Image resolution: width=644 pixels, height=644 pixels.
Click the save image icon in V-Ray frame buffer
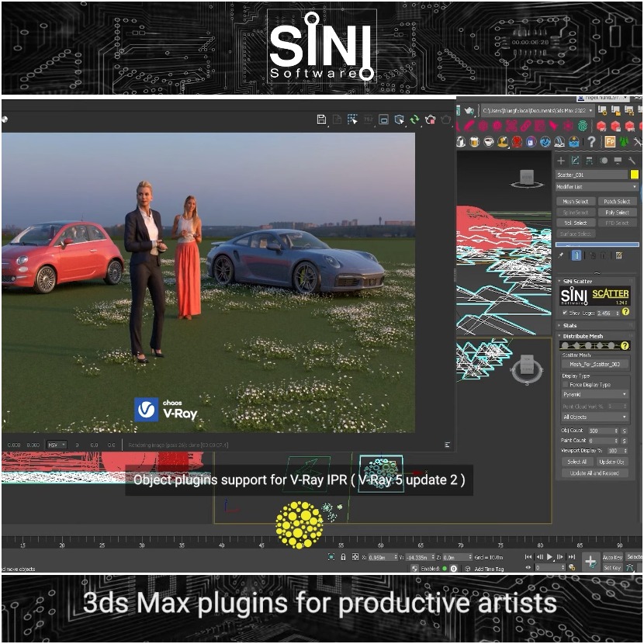click(x=321, y=119)
